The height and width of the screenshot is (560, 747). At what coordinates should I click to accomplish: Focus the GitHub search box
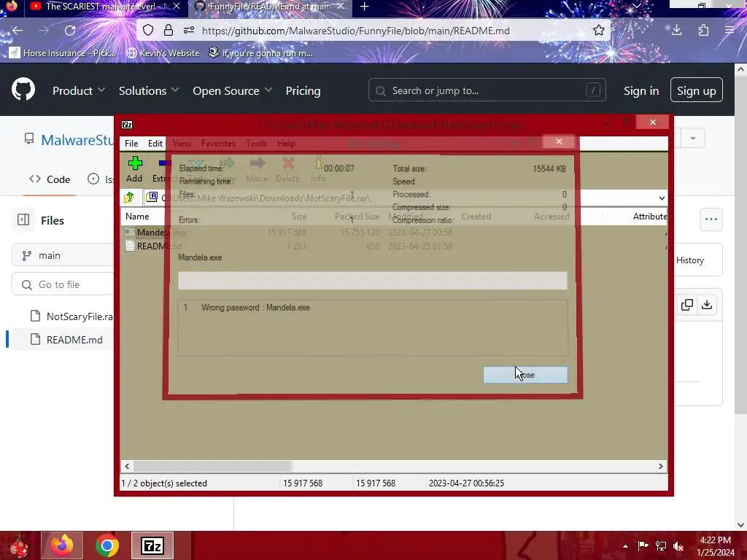(487, 90)
